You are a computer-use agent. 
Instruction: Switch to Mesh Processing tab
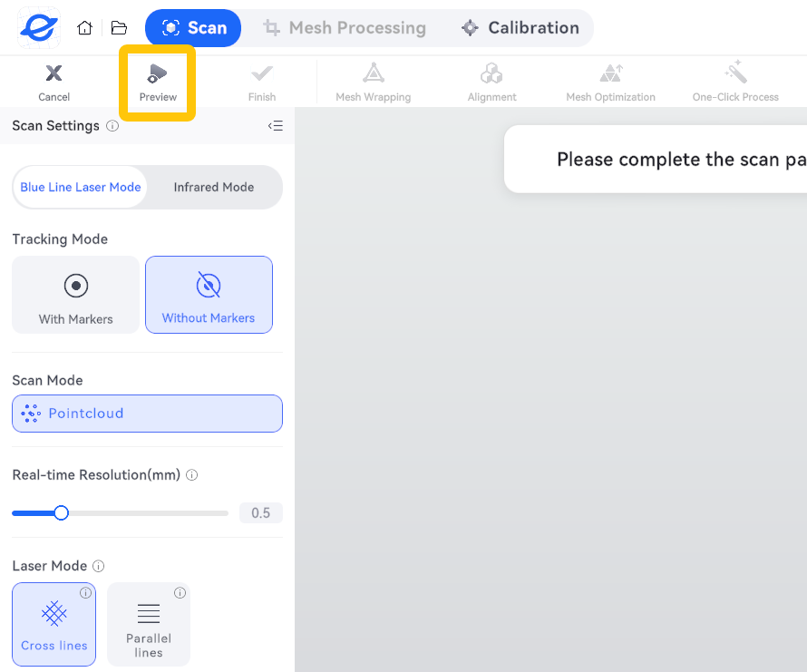[x=345, y=28]
